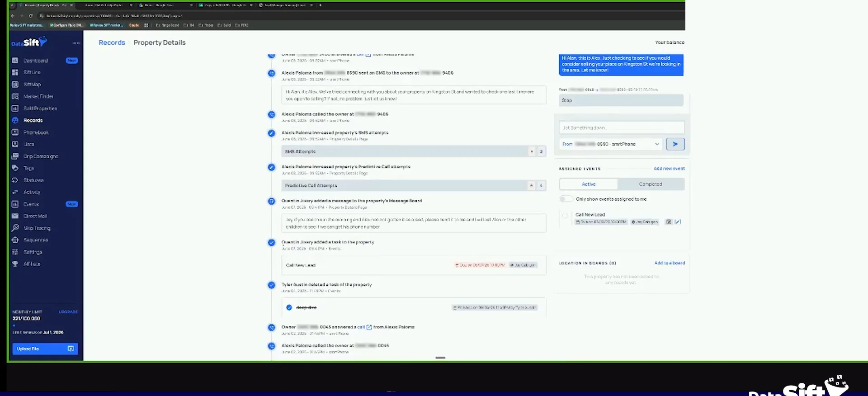Image resolution: width=868 pixels, height=396 pixels.
Task: Open the Phonebook sidebar icon
Action: pos(15,132)
